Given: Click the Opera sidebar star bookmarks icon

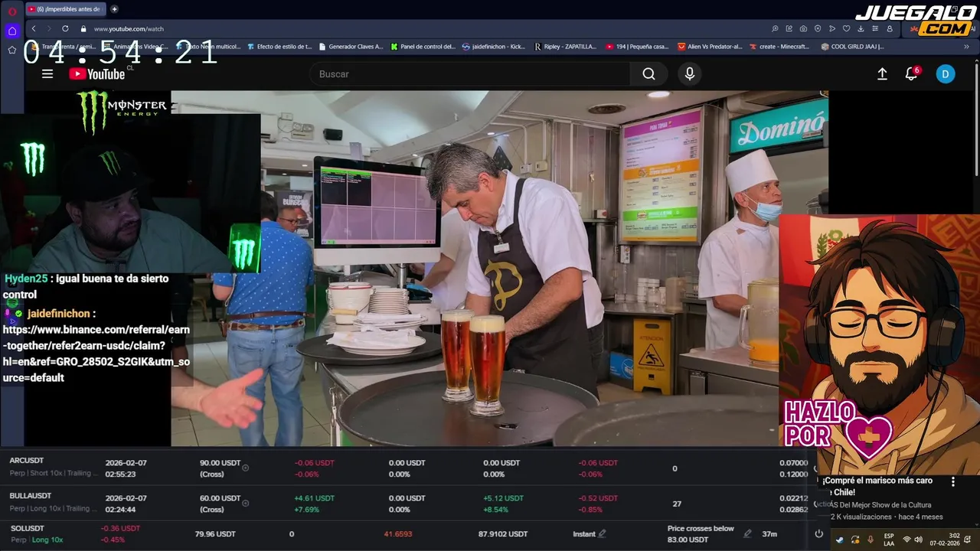Looking at the screenshot, I should (x=12, y=50).
